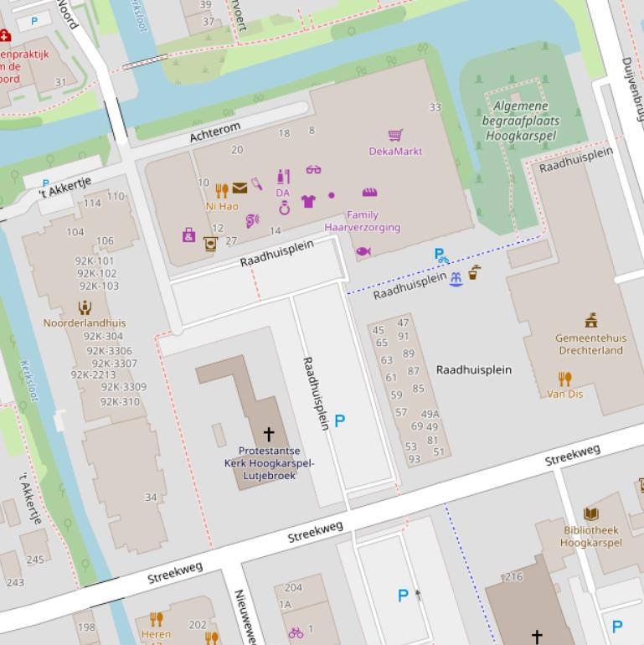This screenshot has width=644, height=645.
Task: Select the Ni Hao restaurant icon
Action: [x=222, y=191]
